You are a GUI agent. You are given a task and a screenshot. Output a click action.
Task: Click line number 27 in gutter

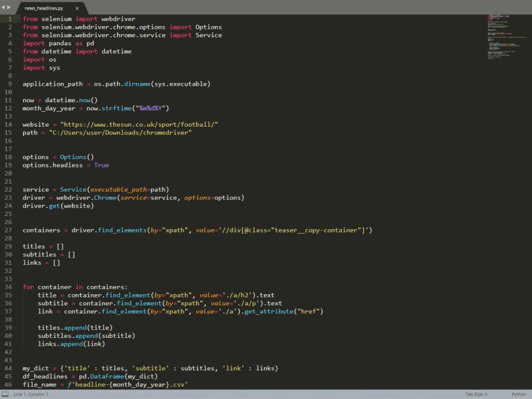point(8,230)
